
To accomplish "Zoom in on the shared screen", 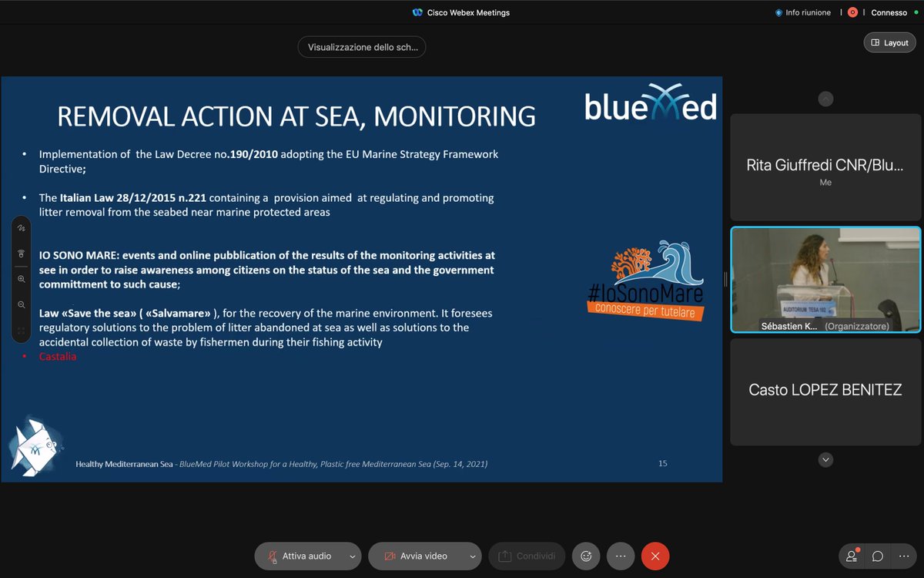I will [21, 278].
